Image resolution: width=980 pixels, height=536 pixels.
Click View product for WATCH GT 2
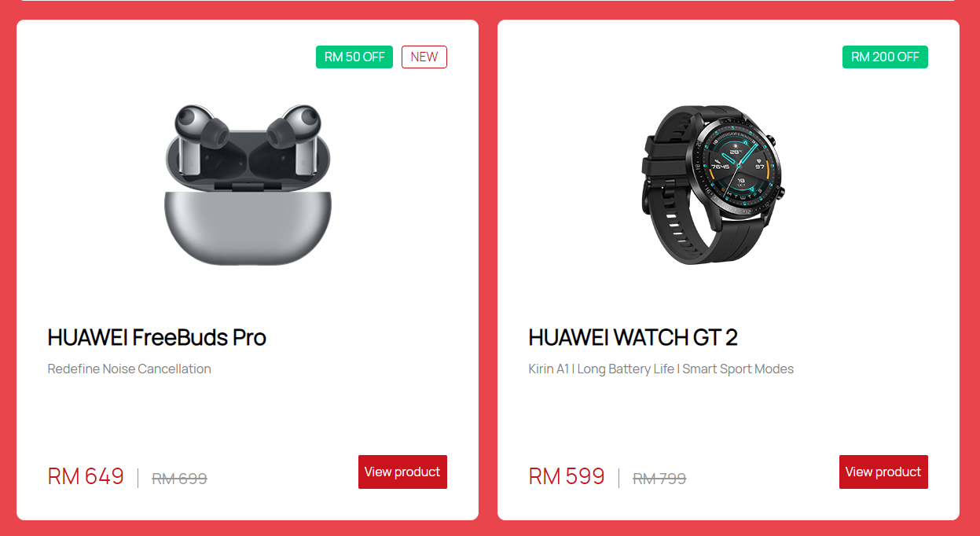[883, 472]
